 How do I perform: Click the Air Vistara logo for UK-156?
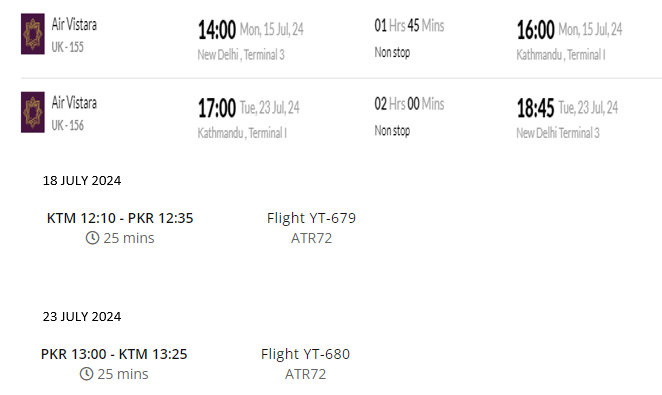(x=33, y=112)
